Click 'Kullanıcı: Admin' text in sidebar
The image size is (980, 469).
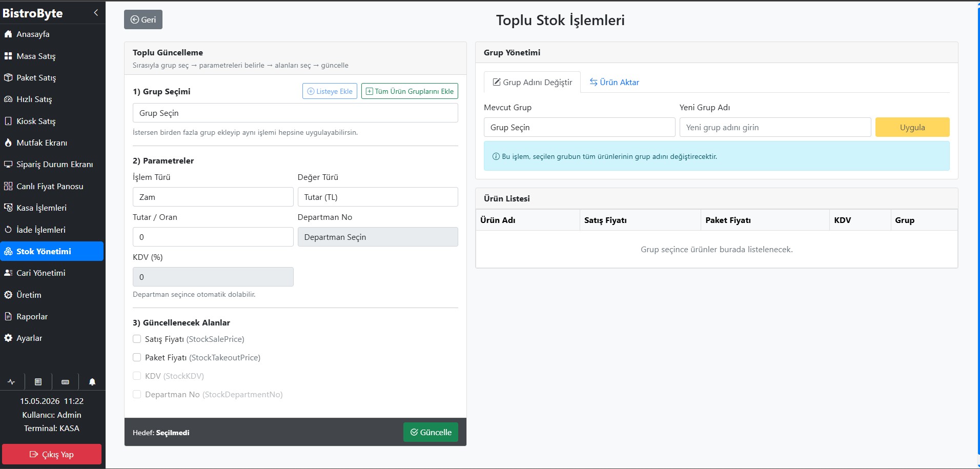(x=52, y=415)
